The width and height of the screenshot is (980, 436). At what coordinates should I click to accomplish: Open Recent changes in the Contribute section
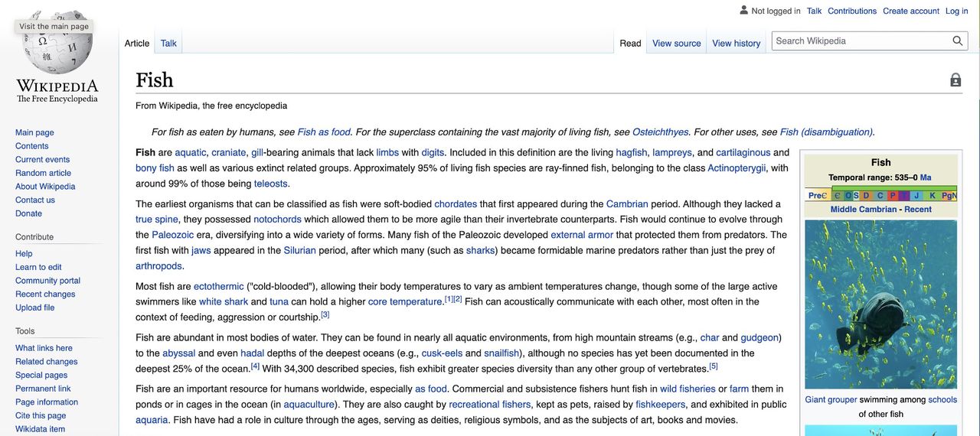[45, 294]
